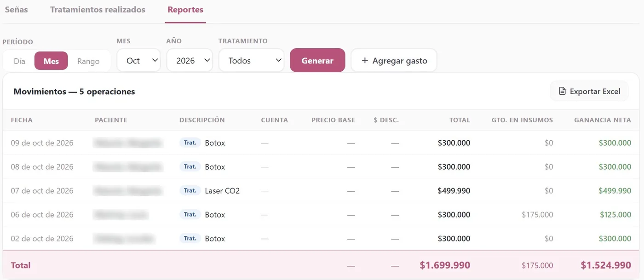Image resolution: width=644 pixels, height=280 pixels.
Task: Click Movimientos — 5 operaciones heading
Action: click(x=74, y=91)
